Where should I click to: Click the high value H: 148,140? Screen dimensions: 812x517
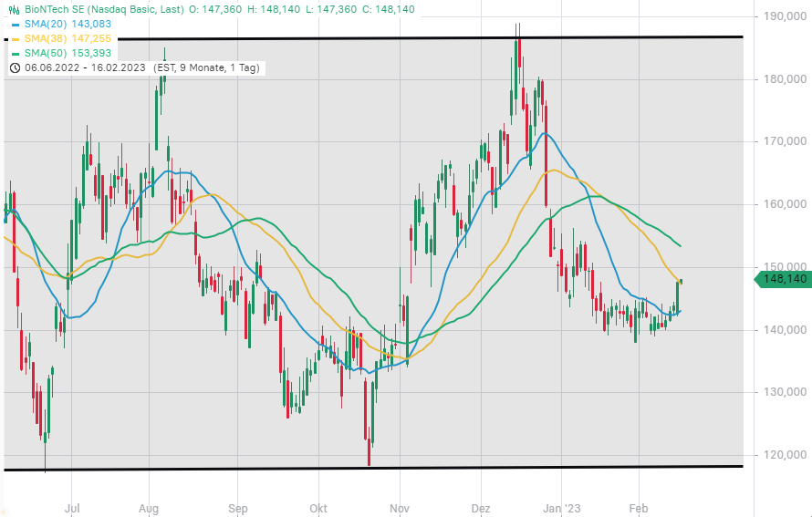274,9
